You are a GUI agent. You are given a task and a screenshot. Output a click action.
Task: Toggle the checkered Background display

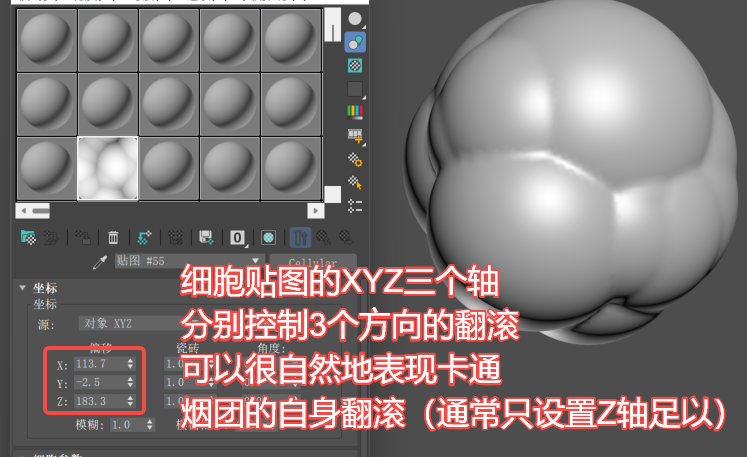(354, 65)
